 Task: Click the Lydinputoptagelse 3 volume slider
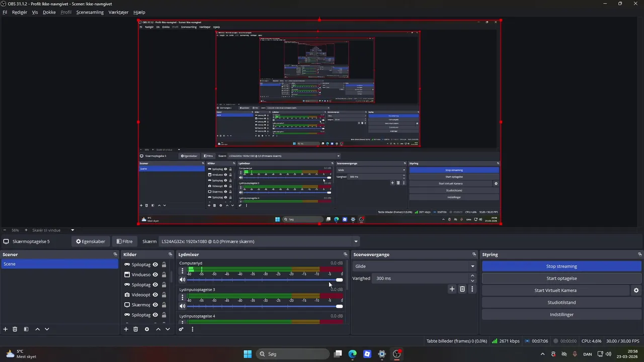(x=265, y=306)
